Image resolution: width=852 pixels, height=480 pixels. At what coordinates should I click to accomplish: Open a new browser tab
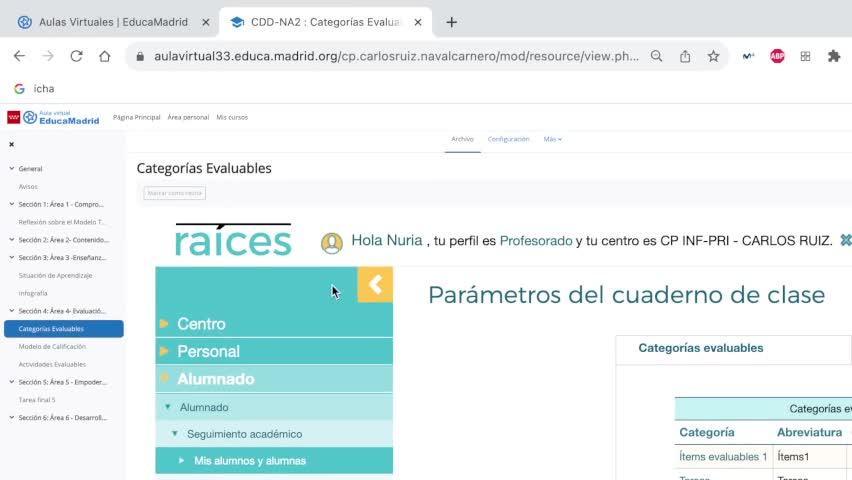pos(452,22)
